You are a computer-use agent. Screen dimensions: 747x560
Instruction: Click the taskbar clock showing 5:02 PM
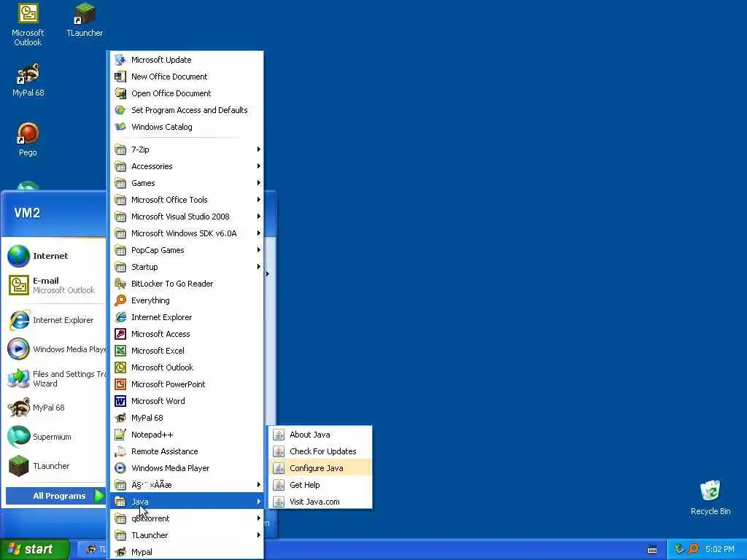click(x=720, y=550)
